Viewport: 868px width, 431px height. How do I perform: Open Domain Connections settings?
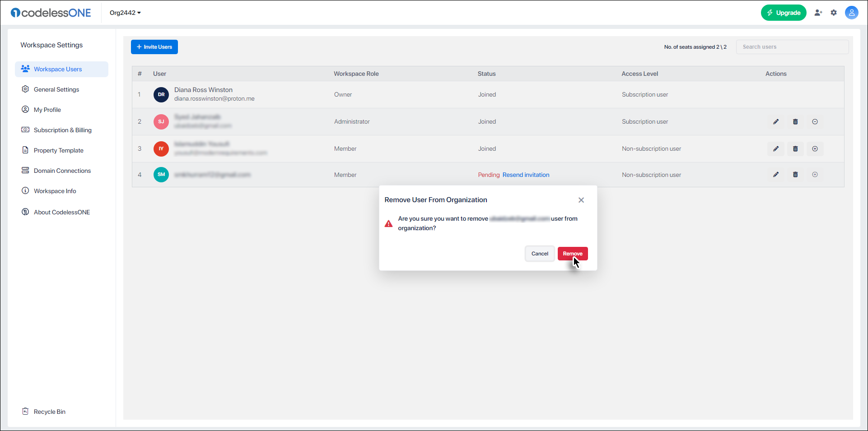tap(62, 170)
